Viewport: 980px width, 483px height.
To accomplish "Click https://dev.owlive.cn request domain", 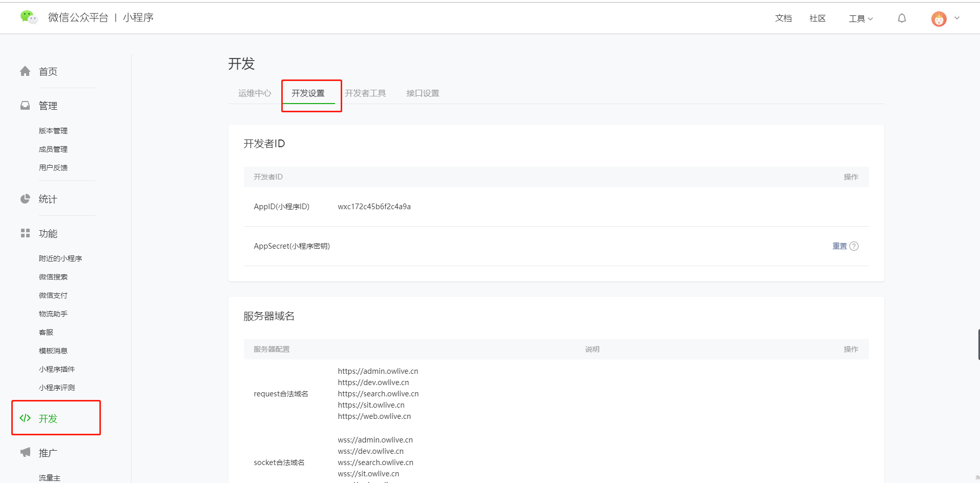I will (373, 383).
